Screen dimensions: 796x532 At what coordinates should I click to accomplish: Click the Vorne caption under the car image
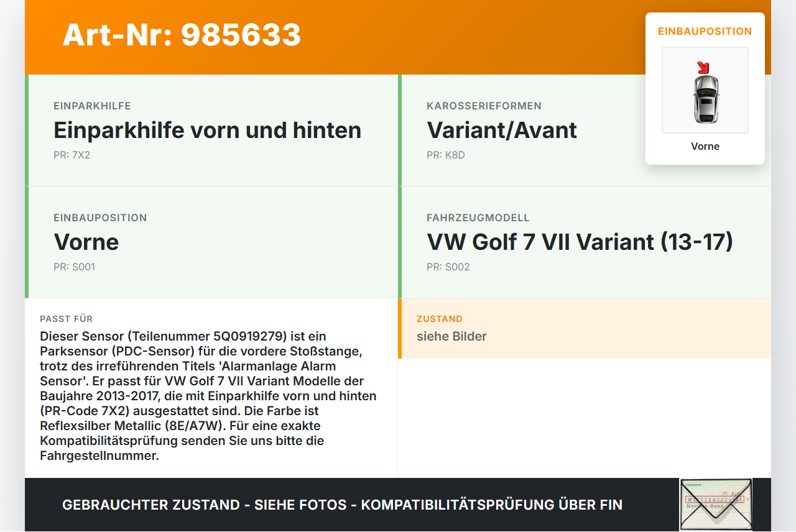pyautogui.click(x=705, y=146)
